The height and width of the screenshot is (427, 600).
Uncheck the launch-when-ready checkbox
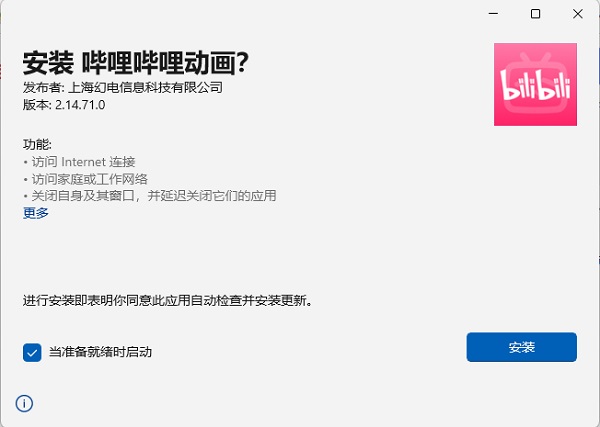(x=32, y=352)
